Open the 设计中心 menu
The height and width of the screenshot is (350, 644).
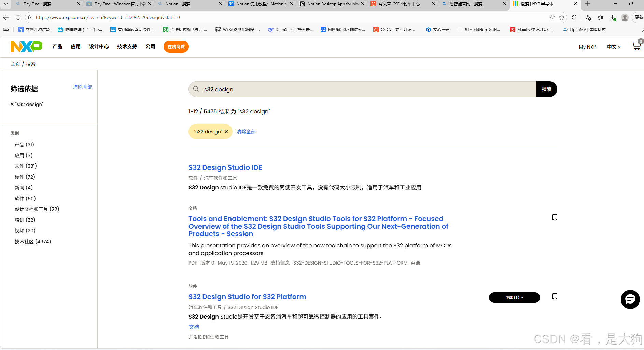[x=99, y=46]
